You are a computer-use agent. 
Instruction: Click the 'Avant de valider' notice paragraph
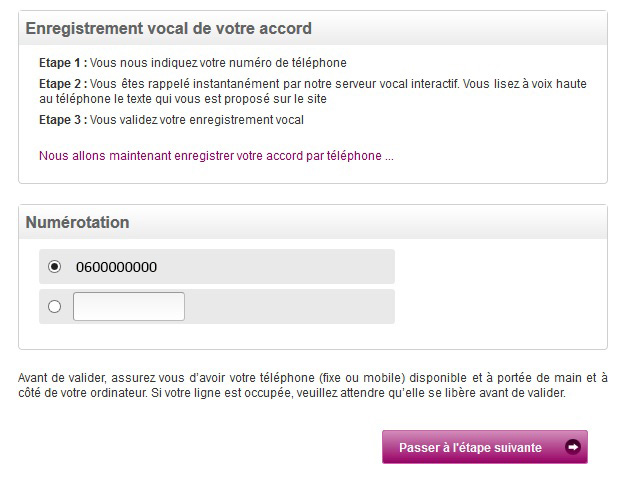(313, 385)
